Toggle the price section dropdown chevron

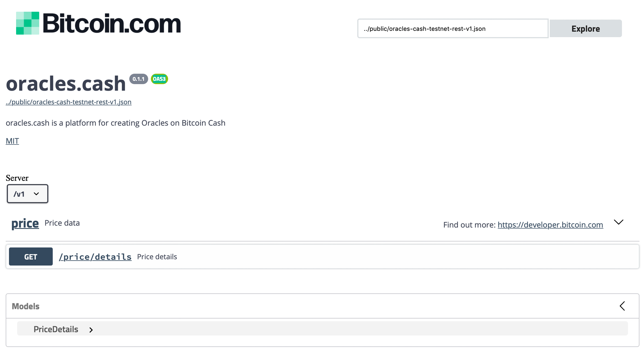tap(618, 223)
